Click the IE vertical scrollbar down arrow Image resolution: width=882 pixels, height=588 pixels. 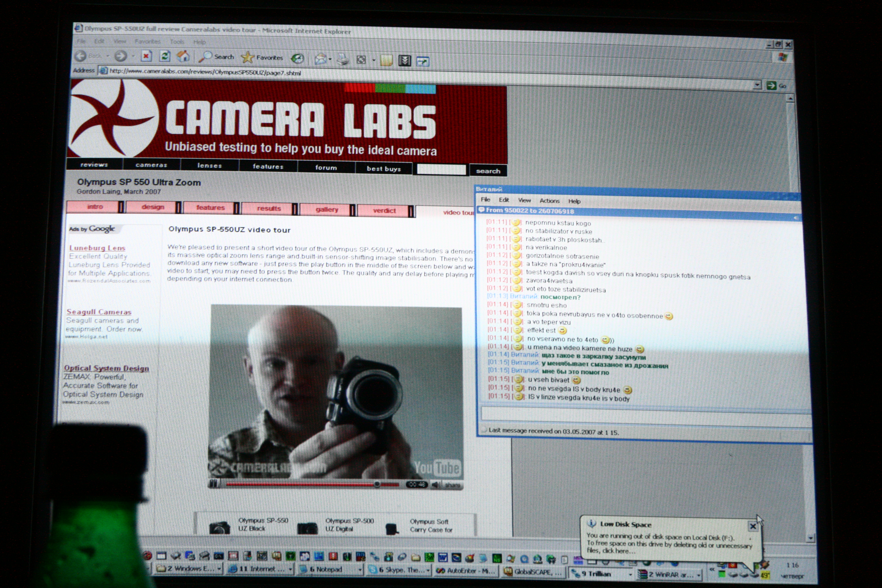[x=811, y=538]
